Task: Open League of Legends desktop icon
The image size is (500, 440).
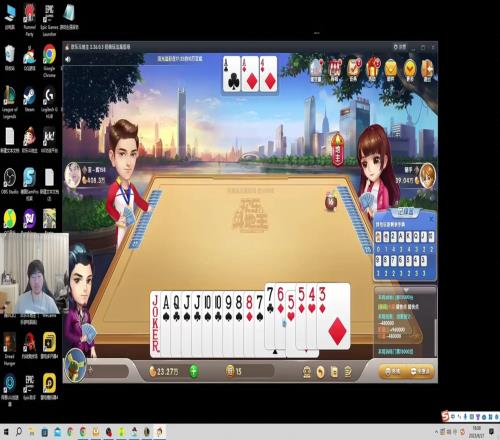Action: (x=9, y=102)
